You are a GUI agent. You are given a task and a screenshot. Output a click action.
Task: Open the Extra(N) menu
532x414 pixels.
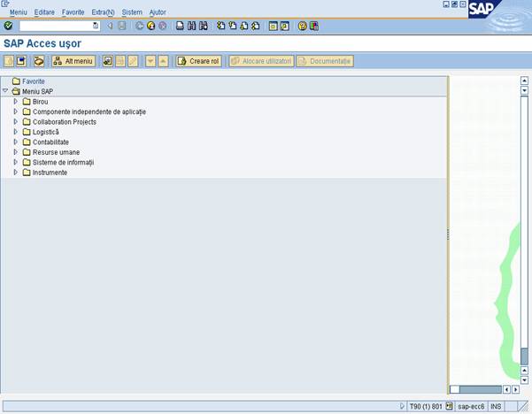103,12
